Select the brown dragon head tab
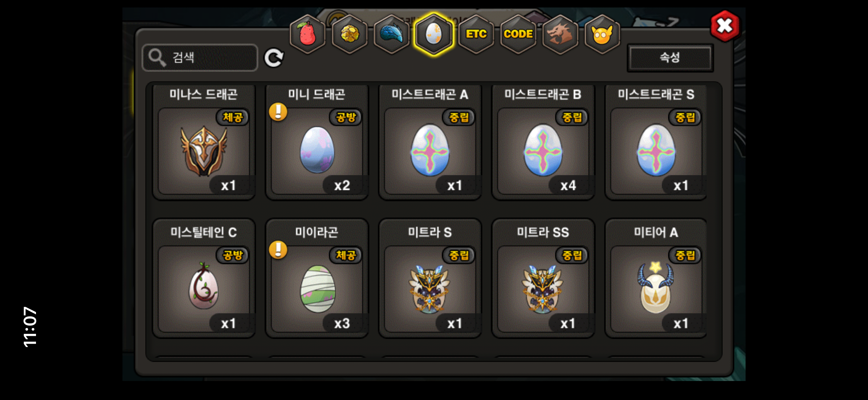 click(560, 34)
